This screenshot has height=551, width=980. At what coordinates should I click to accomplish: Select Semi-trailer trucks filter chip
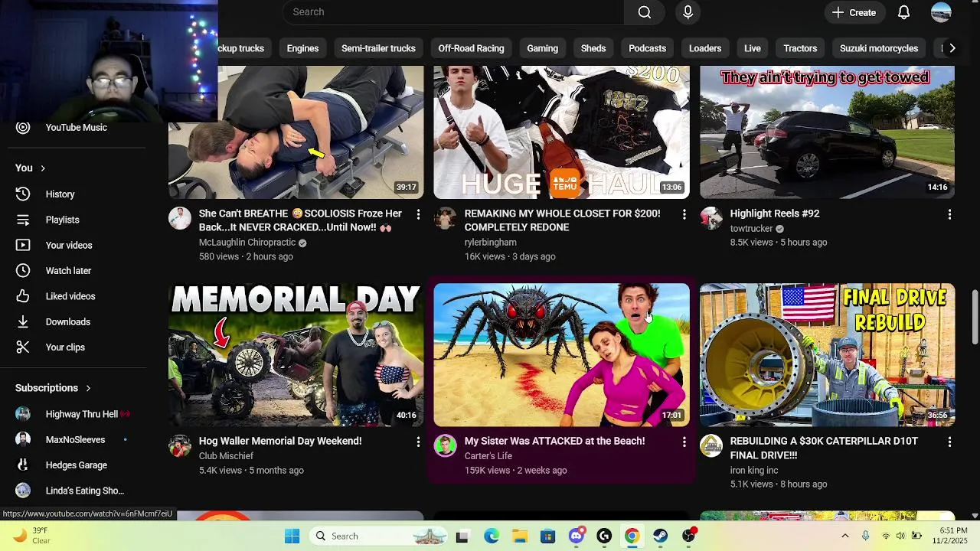(x=378, y=48)
